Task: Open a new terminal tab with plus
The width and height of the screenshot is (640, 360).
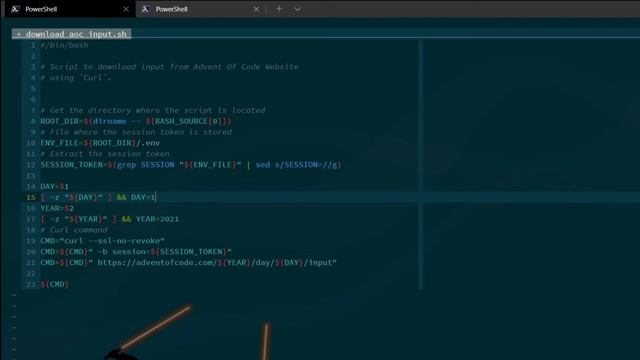Action: click(x=279, y=9)
